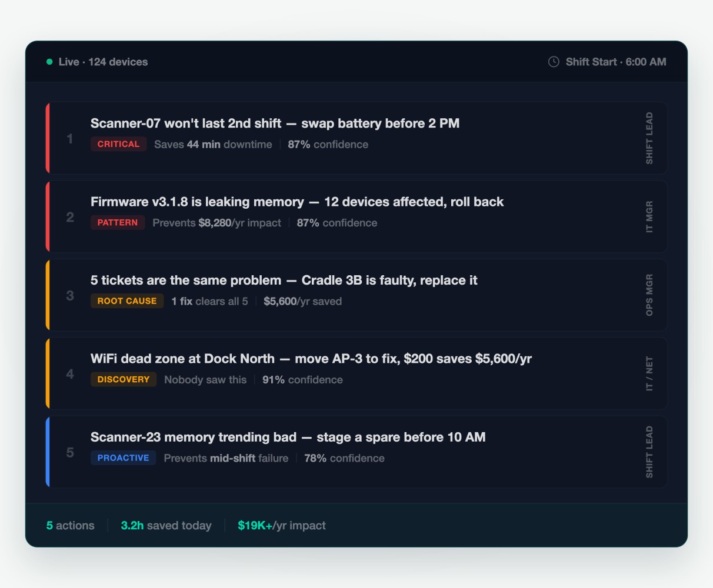Viewport: 713px width, 588px height.
Task: Click "Shift Start · 6:00 AM" label
Action: point(616,62)
